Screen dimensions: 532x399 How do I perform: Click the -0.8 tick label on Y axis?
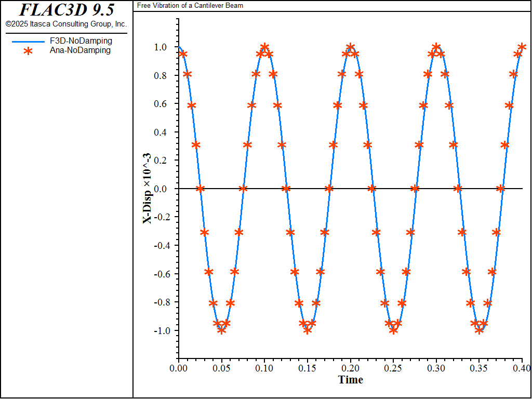click(163, 302)
